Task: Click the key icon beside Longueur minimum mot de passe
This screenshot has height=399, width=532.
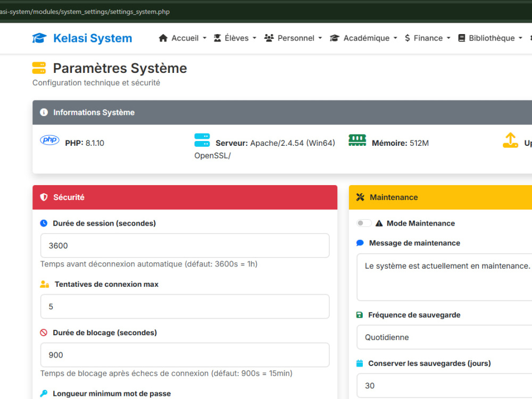Action: coord(44,394)
